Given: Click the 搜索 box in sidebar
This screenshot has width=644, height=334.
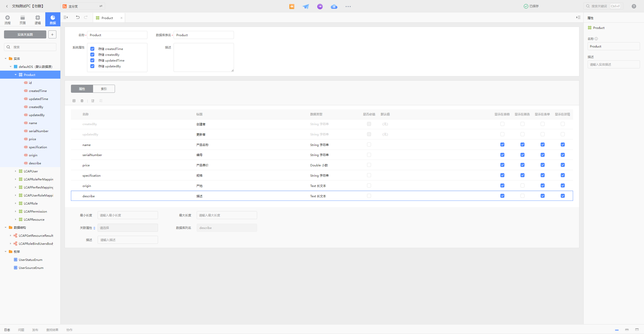Looking at the screenshot, I should point(30,47).
